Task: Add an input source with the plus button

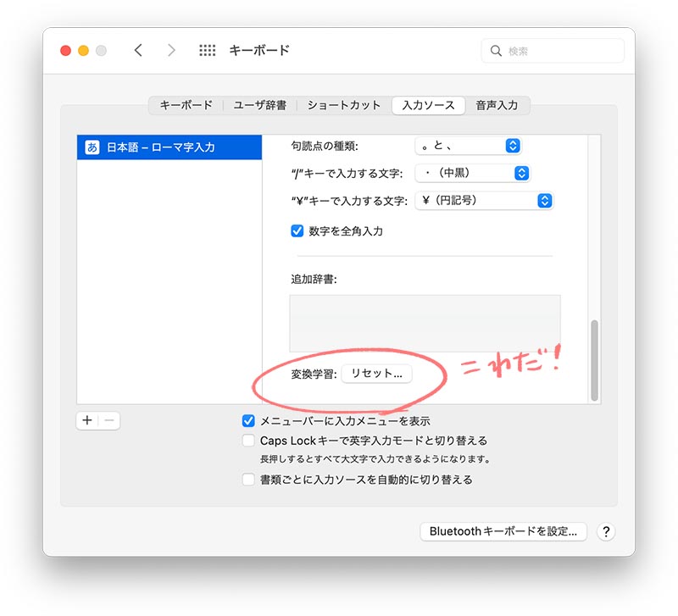Action: click(86, 420)
